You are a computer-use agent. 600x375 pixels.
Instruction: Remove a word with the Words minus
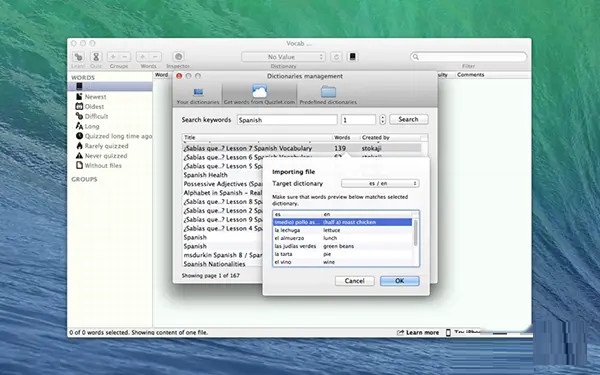tap(155, 57)
